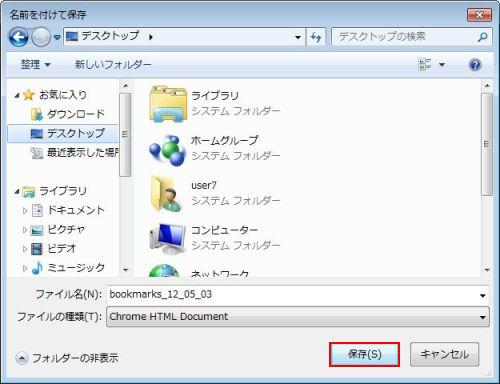Open the 整理 menu
The width and height of the screenshot is (500, 384).
(36, 64)
